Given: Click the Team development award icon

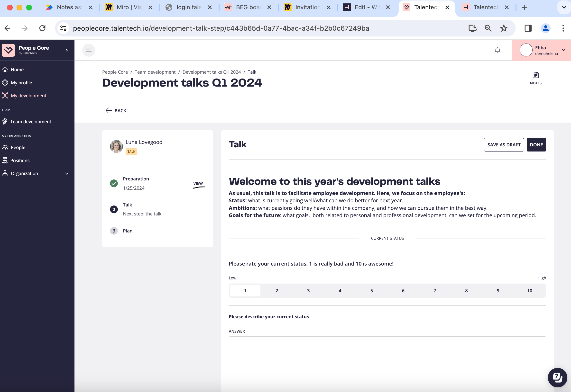Looking at the screenshot, I should point(5,121).
